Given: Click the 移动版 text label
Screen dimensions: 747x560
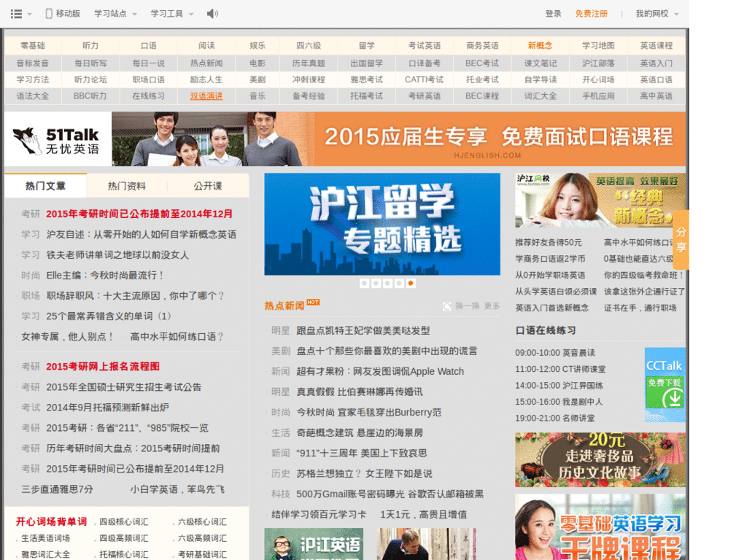Looking at the screenshot, I should [x=68, y=13].
